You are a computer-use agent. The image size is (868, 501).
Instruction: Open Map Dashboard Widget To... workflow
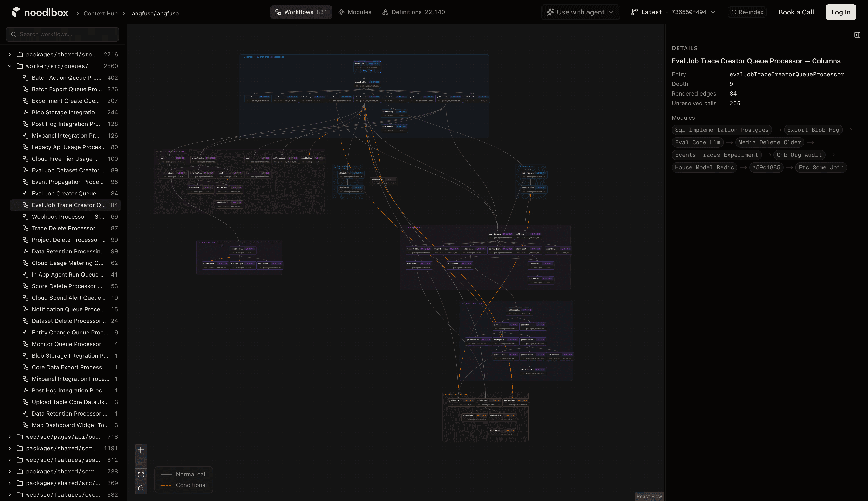pos(65,425)
